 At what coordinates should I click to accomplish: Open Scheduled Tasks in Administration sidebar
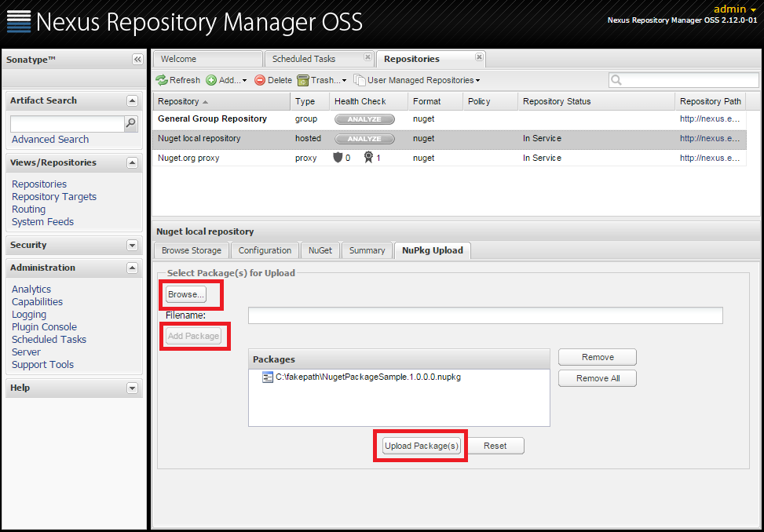49,340
